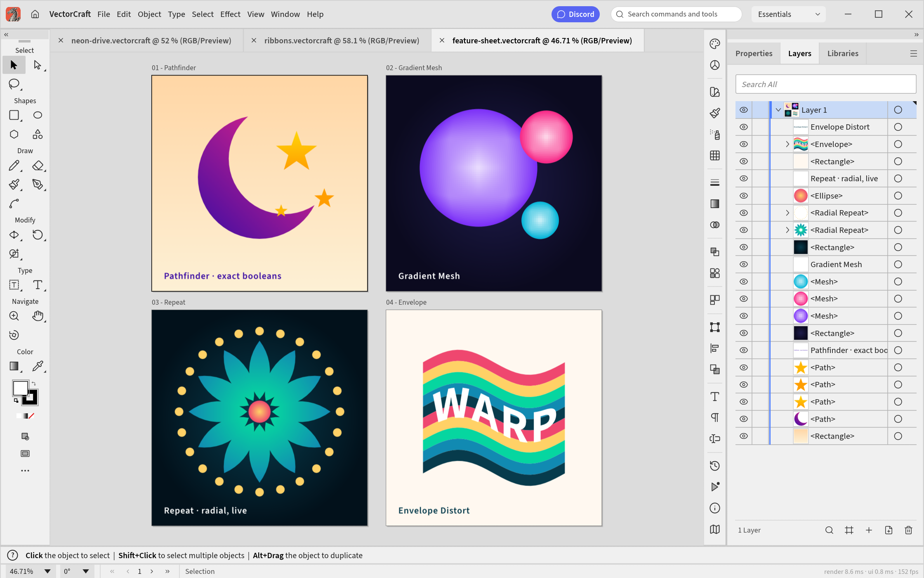This screenshot has height=578, width=924.
Task: Switch to the Properties tab
Action: click(754, 53)
